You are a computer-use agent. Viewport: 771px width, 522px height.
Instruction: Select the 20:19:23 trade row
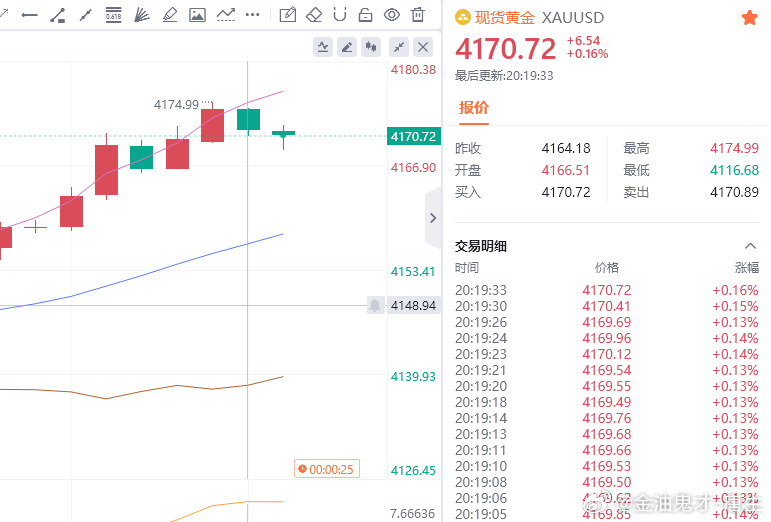click(x=607, y=354)
